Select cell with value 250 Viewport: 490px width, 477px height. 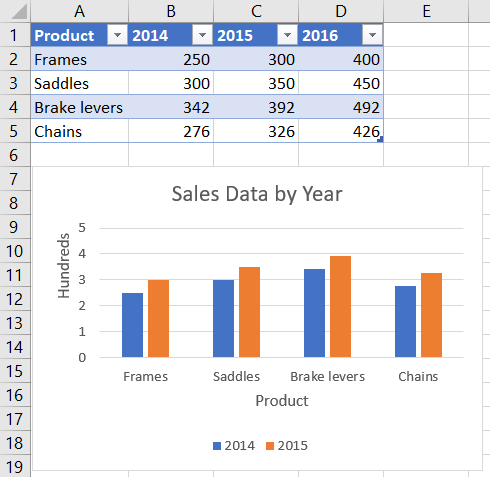coord(171,59)
